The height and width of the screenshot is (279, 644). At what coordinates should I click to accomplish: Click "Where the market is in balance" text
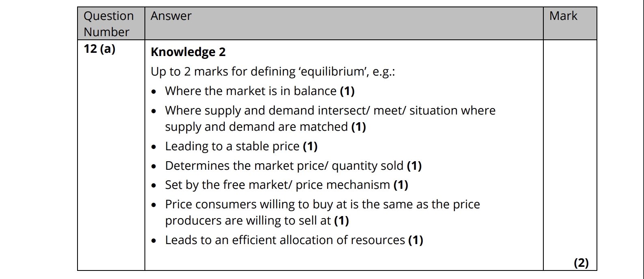(x=250, y=91)
